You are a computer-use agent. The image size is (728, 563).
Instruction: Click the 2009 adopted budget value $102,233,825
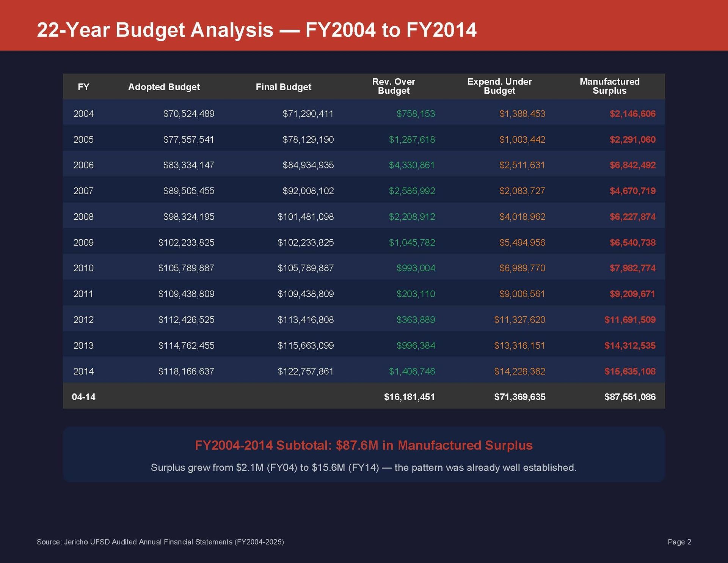coord(186,242)
